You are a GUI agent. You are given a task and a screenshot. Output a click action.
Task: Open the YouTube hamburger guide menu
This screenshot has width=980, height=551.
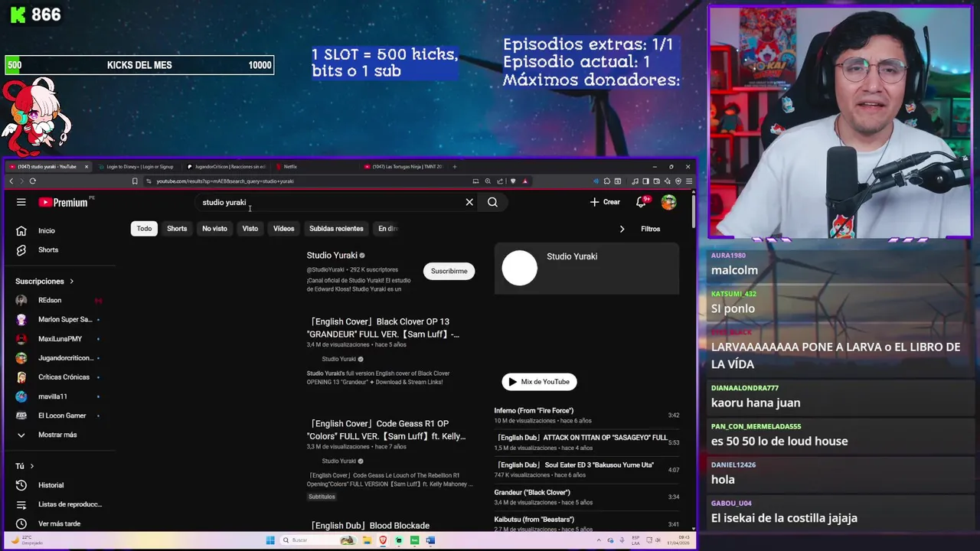[x=21, y=202]
